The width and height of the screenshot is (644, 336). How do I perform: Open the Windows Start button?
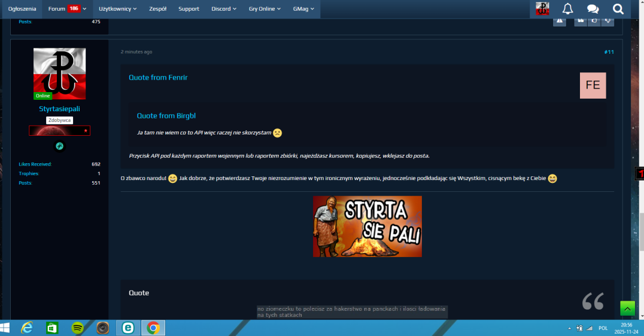pyautogui.click(x=5, y=328)
